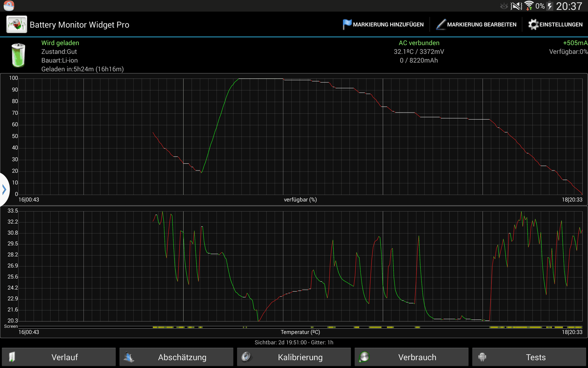The height and width of the screenshot is (368, 588).
Task: Tap the '18|20:33' label under percentage graph
Action: 572,200
